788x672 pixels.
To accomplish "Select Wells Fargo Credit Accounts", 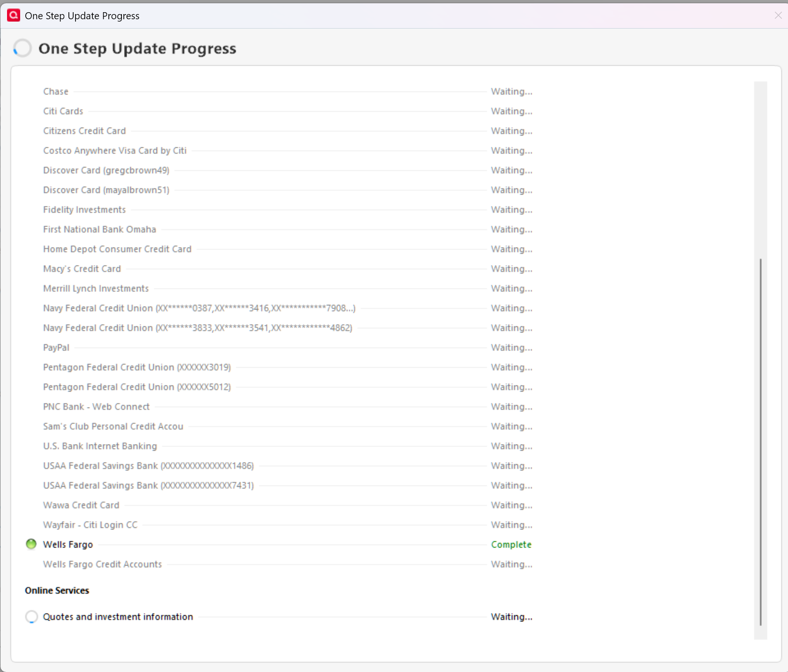I will tap(103, 564).
